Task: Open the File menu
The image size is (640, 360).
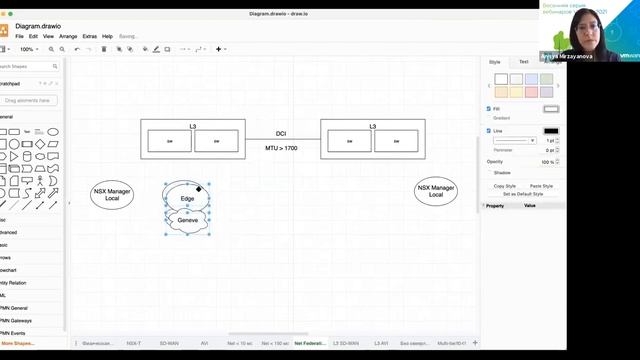Action: click(x=19, y=36)
